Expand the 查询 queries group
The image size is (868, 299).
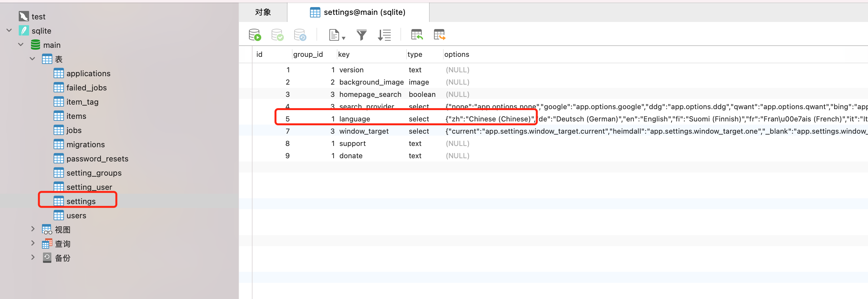coord(33,243)
